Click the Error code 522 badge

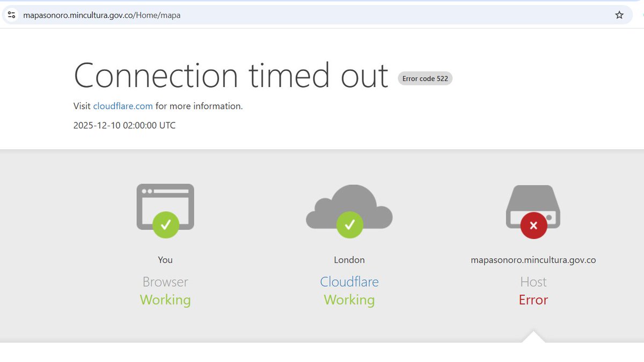(425, 78)
